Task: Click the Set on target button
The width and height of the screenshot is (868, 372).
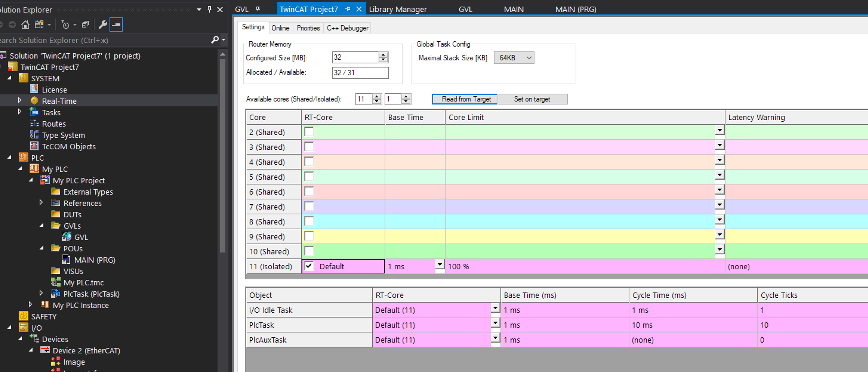Action: [533, 99]
